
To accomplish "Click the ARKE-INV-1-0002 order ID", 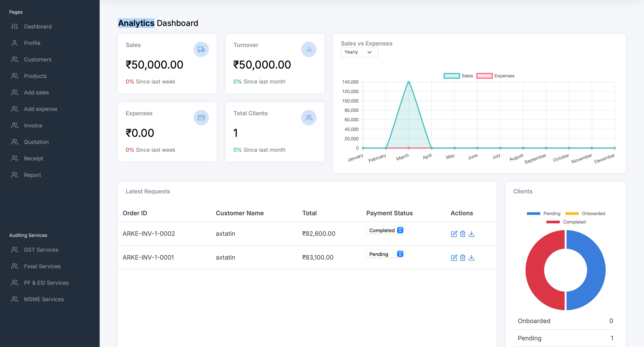I will (149, 233).
